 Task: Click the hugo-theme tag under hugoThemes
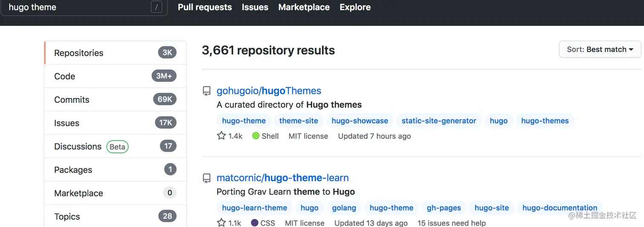(244, 121)
